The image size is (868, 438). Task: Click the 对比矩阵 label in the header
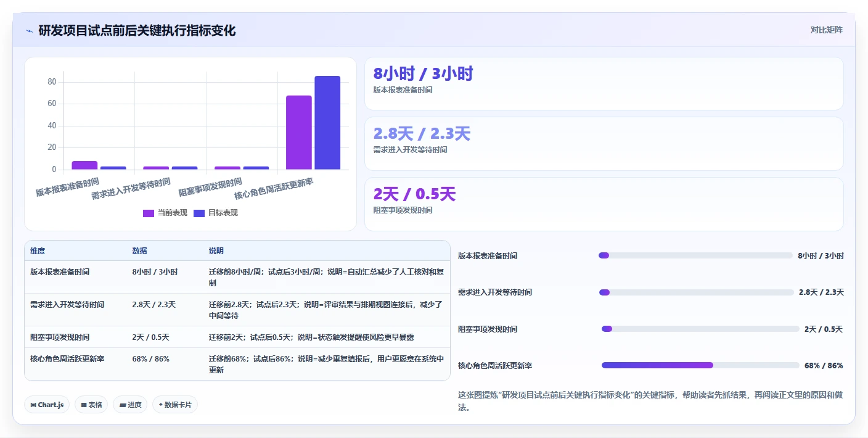(x=826, y=30)
